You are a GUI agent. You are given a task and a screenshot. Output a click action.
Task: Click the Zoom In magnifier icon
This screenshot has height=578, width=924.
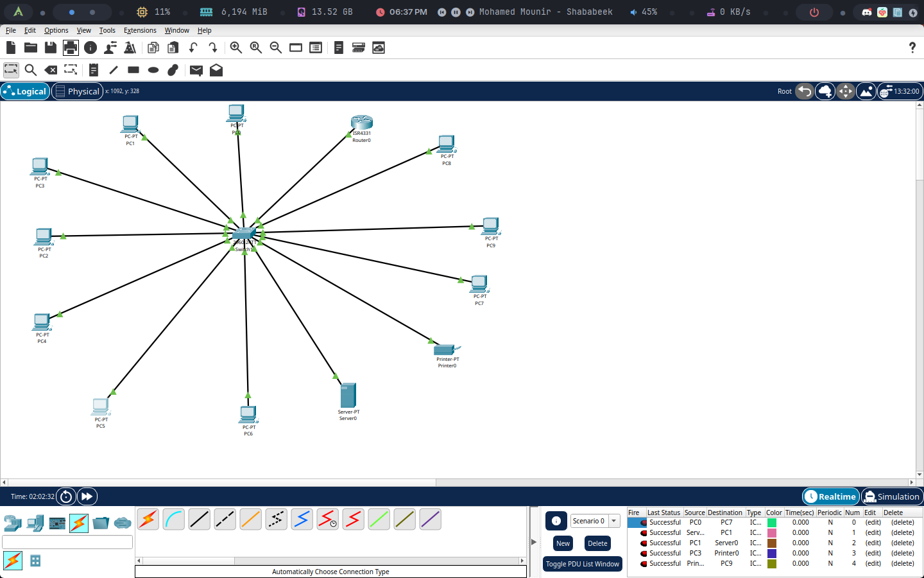point(235,48)
